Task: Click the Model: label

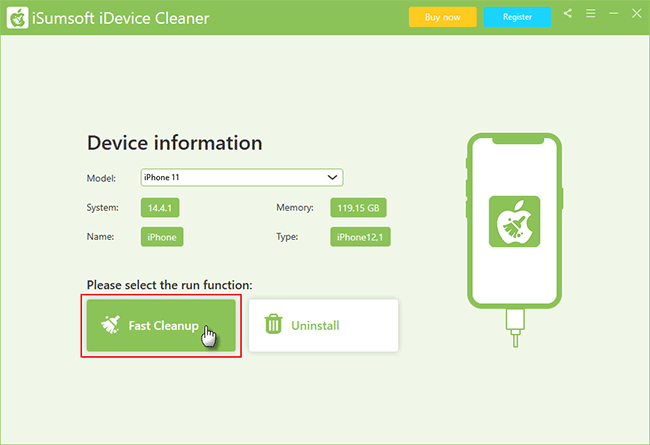Action: (101, 178)
